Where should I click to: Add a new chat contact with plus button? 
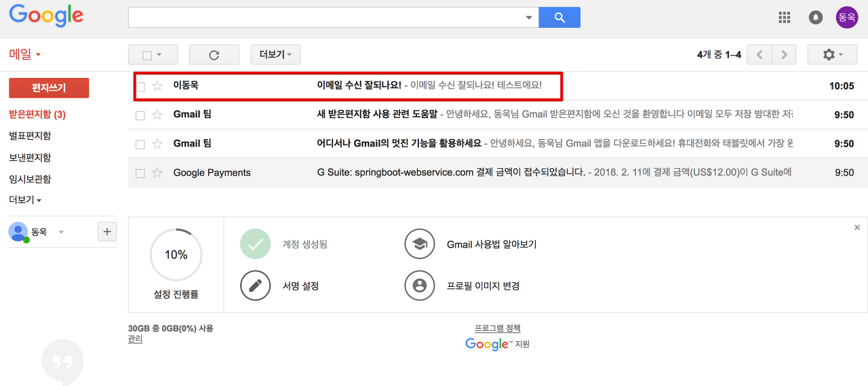point(107,232)
